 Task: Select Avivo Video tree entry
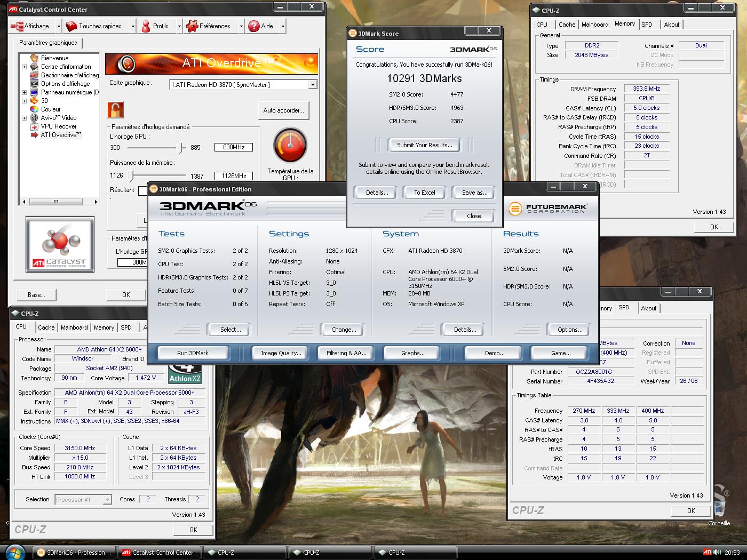coord(59,118)
